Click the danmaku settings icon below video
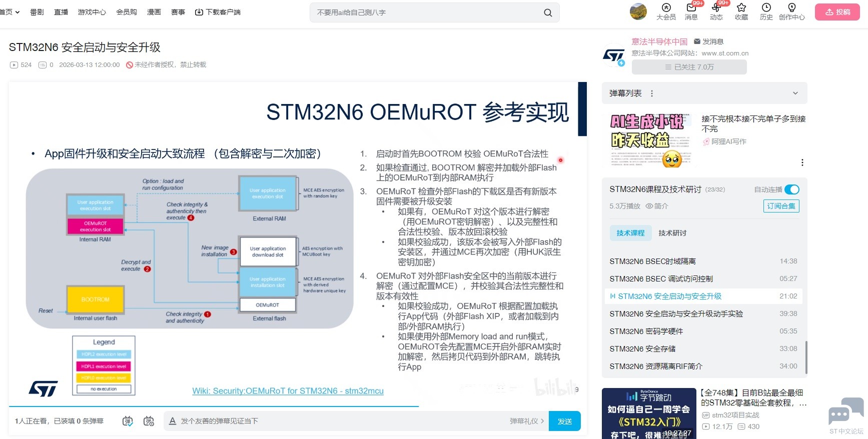This screenshot has height=439, width=868. (x=149, y=421)
